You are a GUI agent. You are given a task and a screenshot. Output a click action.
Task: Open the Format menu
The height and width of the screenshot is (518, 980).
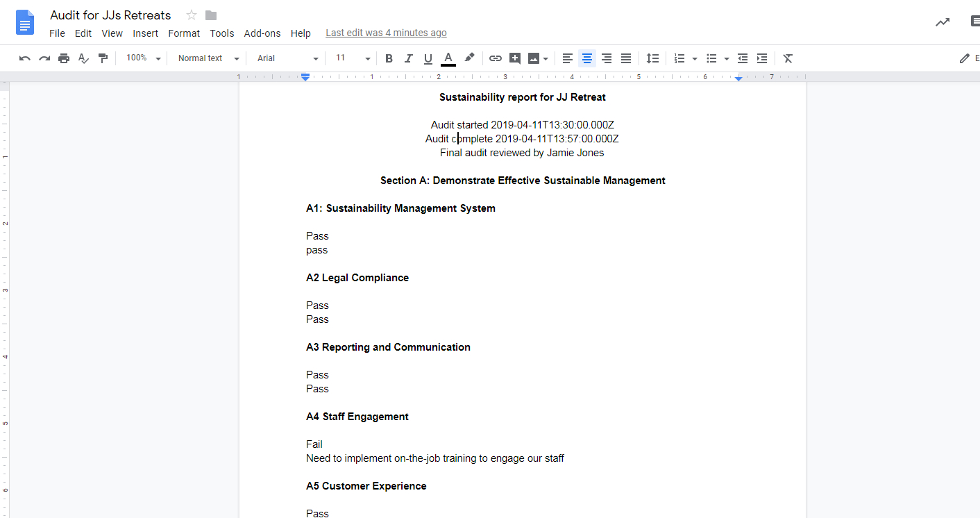point(184,33)
